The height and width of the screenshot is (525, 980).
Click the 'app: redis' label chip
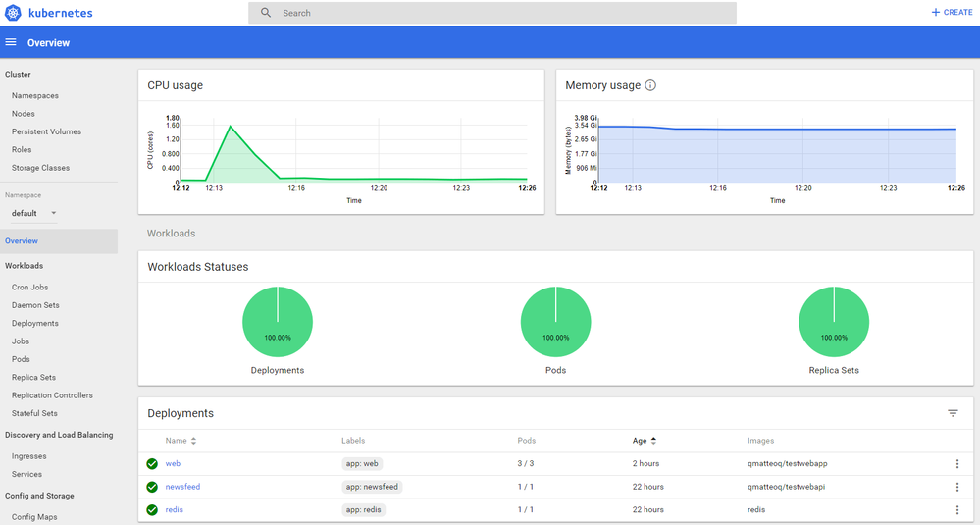[x=363, y=510]
